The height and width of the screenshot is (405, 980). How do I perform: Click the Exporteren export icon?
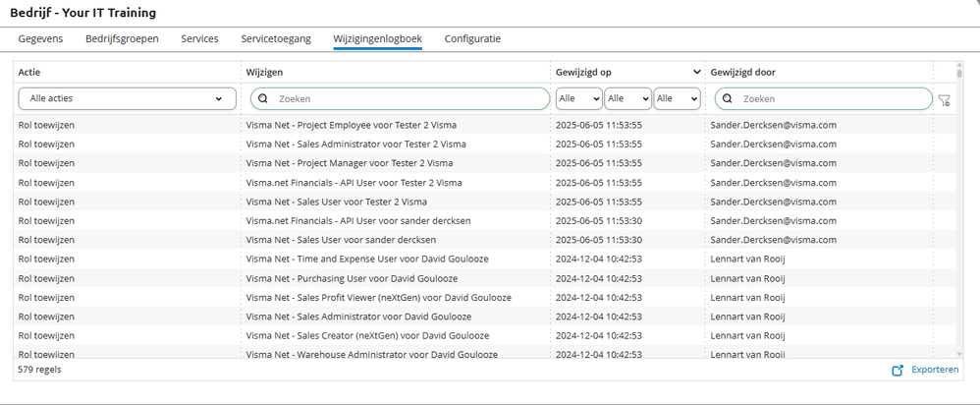[897, 370]
